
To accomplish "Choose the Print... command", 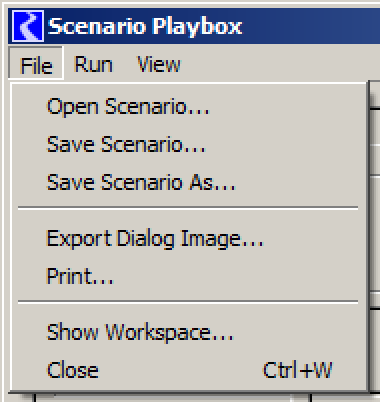I will pos(189,276).
